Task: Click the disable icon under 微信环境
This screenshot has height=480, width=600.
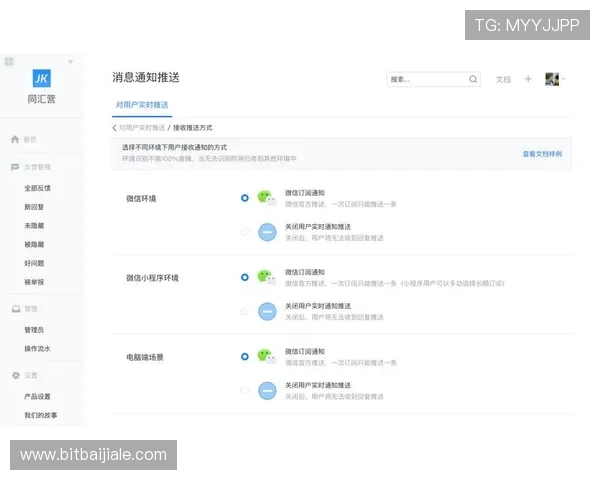Action: click(267, 232)
